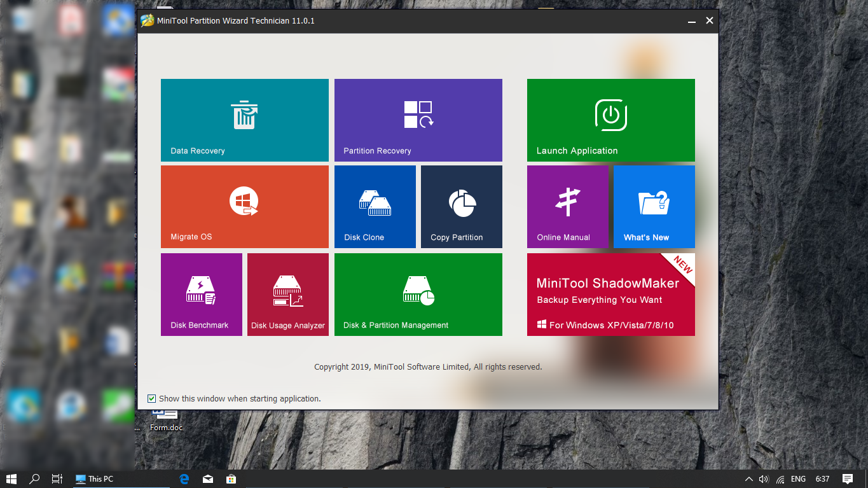Uncheck Show this window when starting application
Viewport: 868px width, 488px height.
(151, 399)
